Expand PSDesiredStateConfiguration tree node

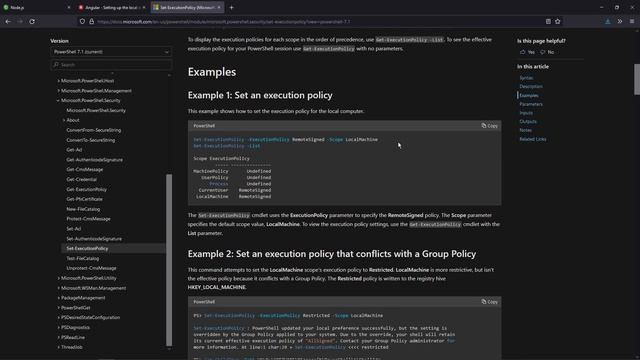click(58, 317)
